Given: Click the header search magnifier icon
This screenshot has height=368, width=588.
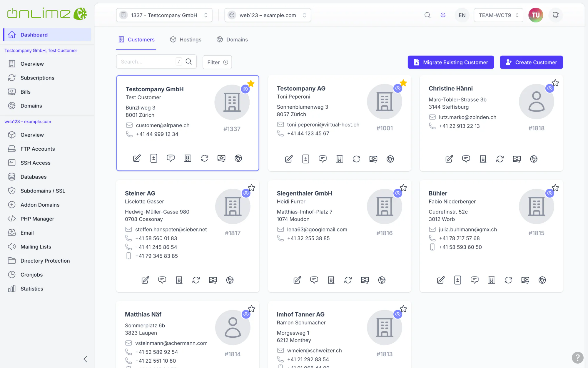Looking at the screenshot, I should coord(427,15).
